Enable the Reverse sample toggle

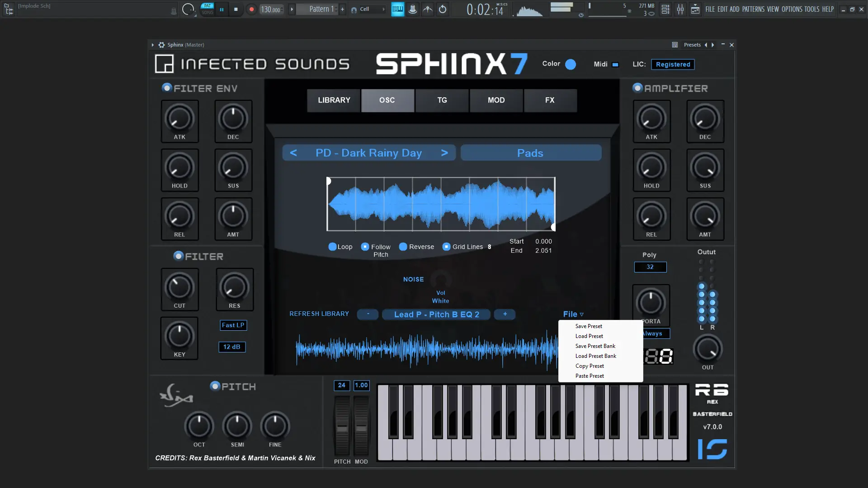click(x=403, y=247)
